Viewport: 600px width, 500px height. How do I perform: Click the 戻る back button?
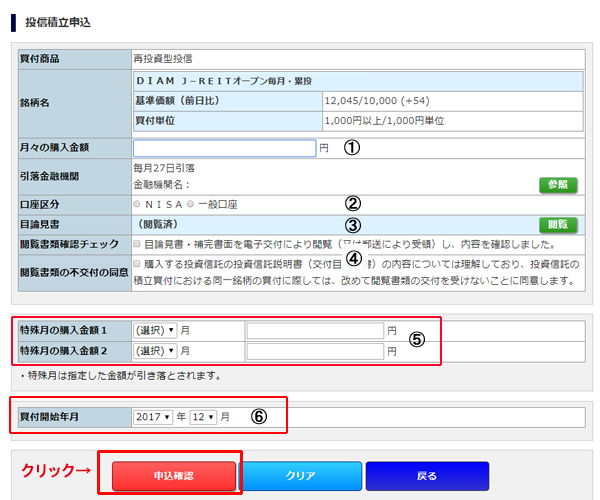(x=427, y=476)
